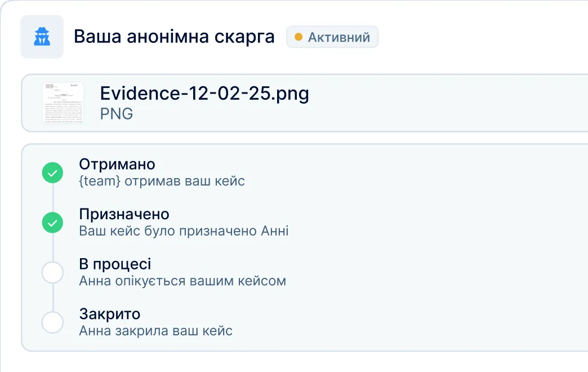Select the Отримано step title
This screenshot has width=588, height=372.
pyautogui.click(x=117, y=165)
